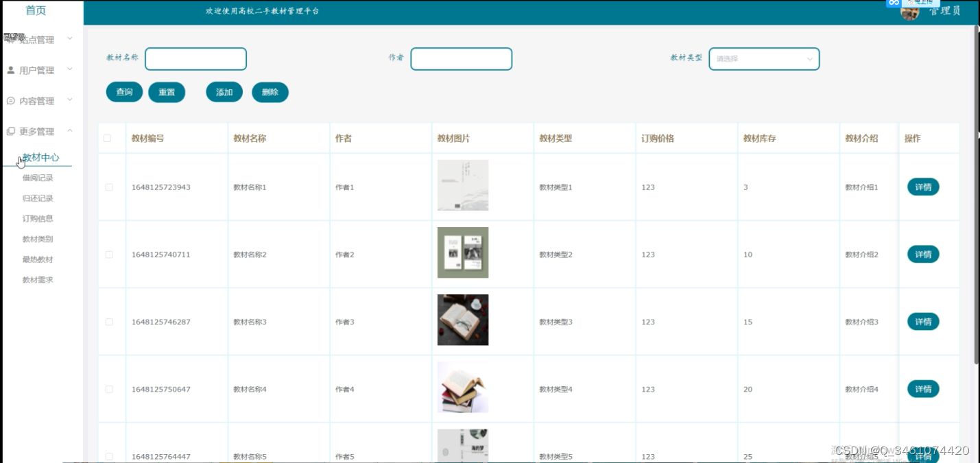Open the 首页 home link
The width and height of the screenshot is (980, 463).
point(36,10)
